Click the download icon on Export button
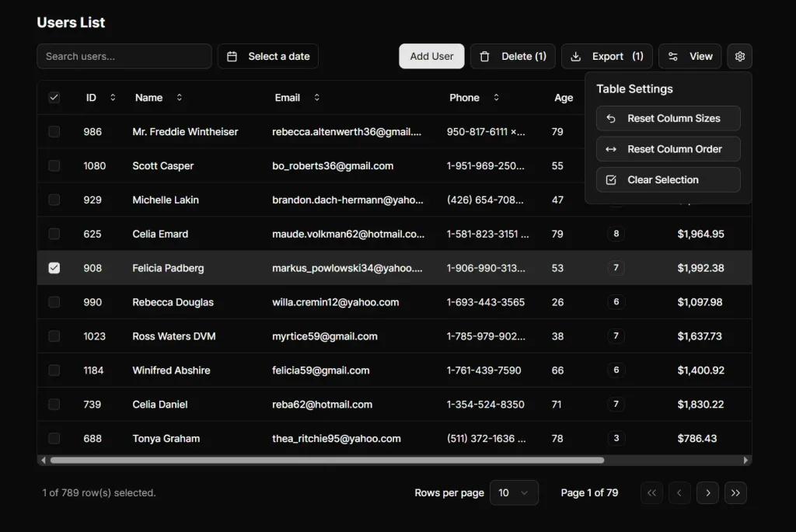 [x=576, y=56]
